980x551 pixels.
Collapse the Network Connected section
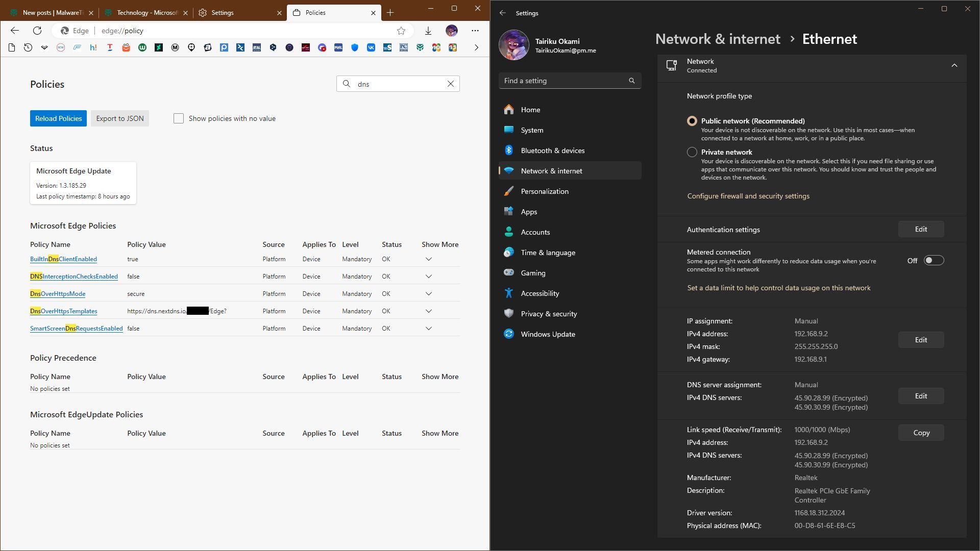[954, 65]
